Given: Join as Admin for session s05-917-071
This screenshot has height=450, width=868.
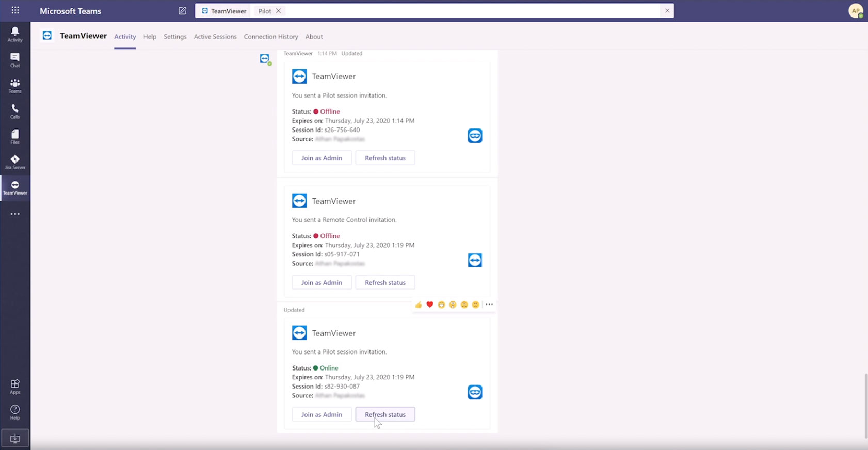Looking at the screenshot, I should [322, 282].
